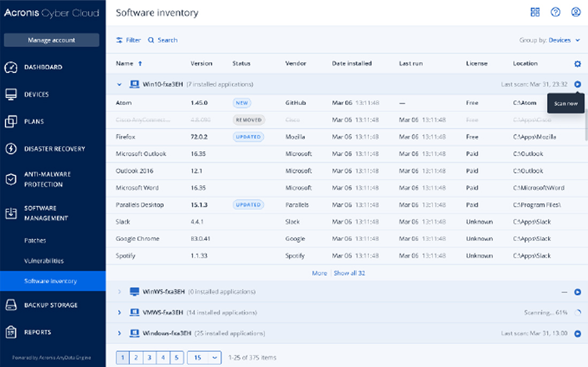Click the Devices monitor icon in sidebar
The width and height of the screenshot is (588, 367).
click(11, 95)
